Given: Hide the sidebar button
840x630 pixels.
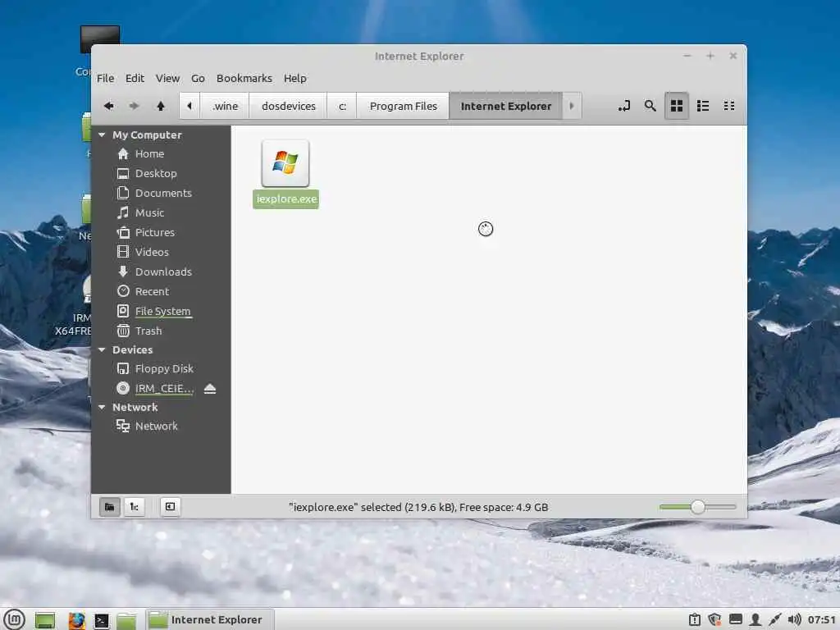Looking at the screenshot, I should (x=171, y=507).
